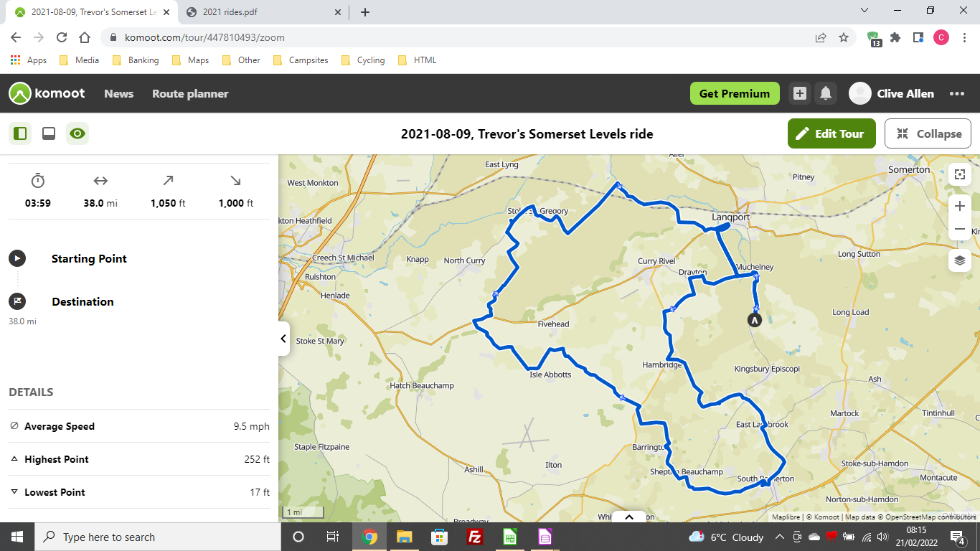Screen dimensions: 980x551
Task: Open File Explorer from taskbar
Action: (x=404, y=537)
